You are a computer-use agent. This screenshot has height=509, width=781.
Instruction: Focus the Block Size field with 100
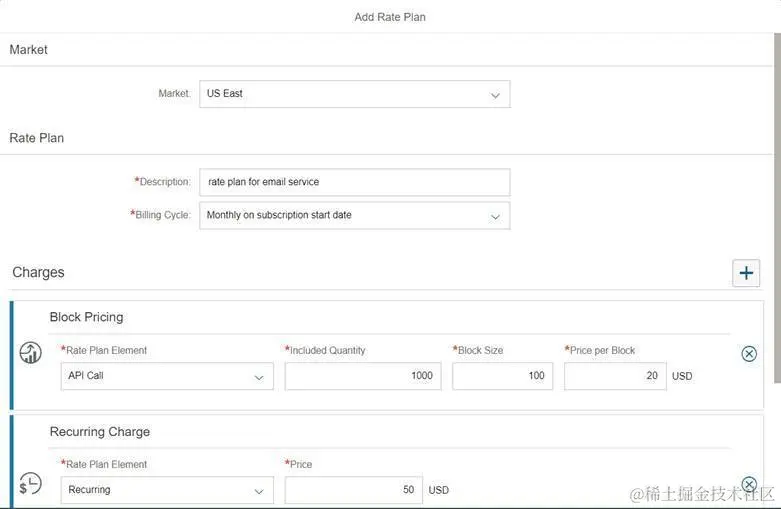tap(502, 376)
